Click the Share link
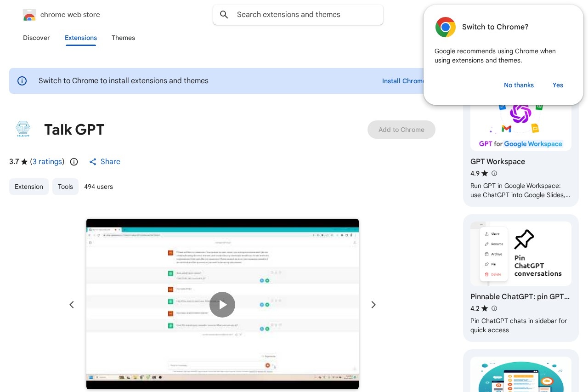 click(105, 162)
